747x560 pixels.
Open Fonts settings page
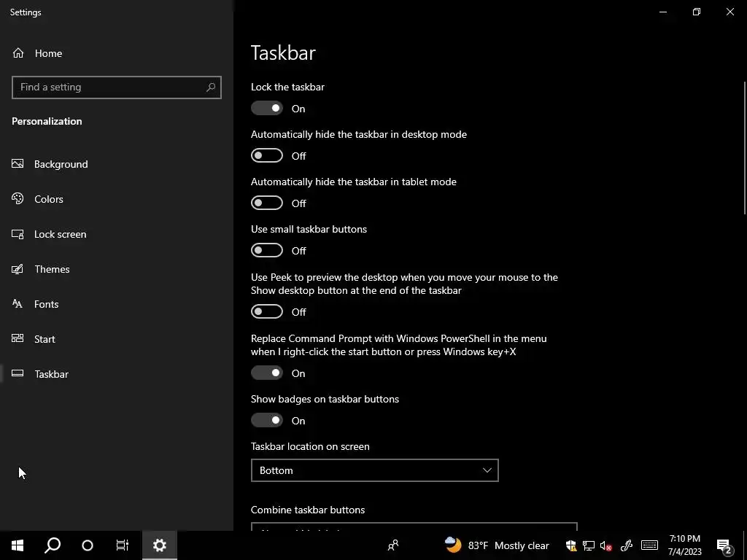point(117,304)
